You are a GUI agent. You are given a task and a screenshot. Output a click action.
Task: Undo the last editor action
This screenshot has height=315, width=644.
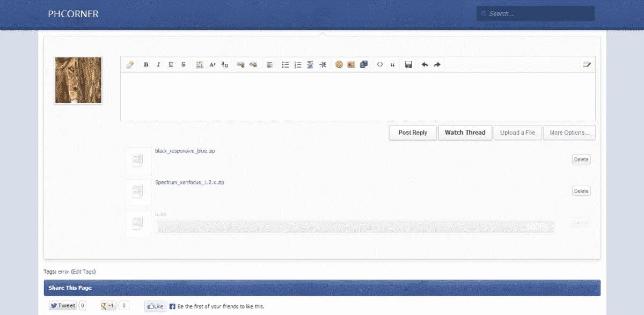coord(425,64)
